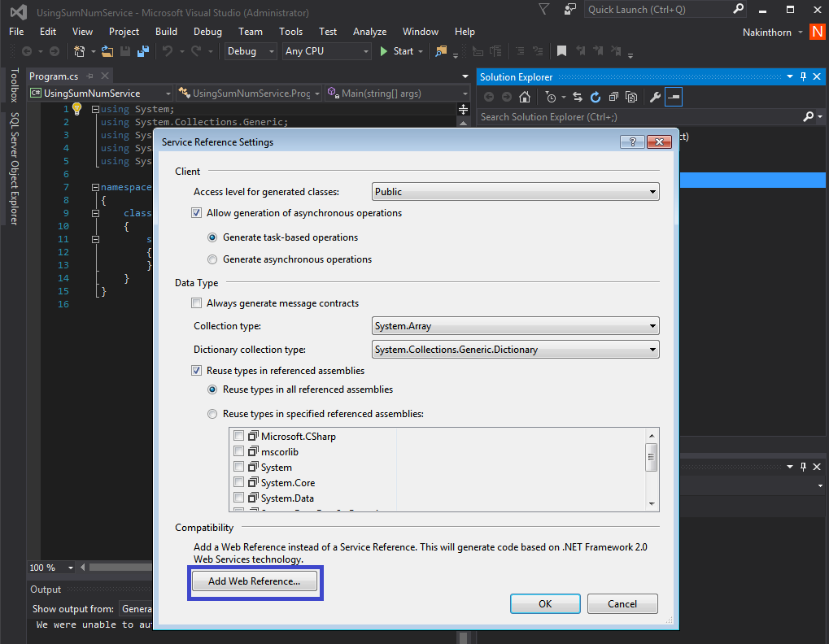The height and width of the screenshot is (644, 829).
Task: Click the Pending Changes Filter clock icon
Action: click(x=551, y=98)
